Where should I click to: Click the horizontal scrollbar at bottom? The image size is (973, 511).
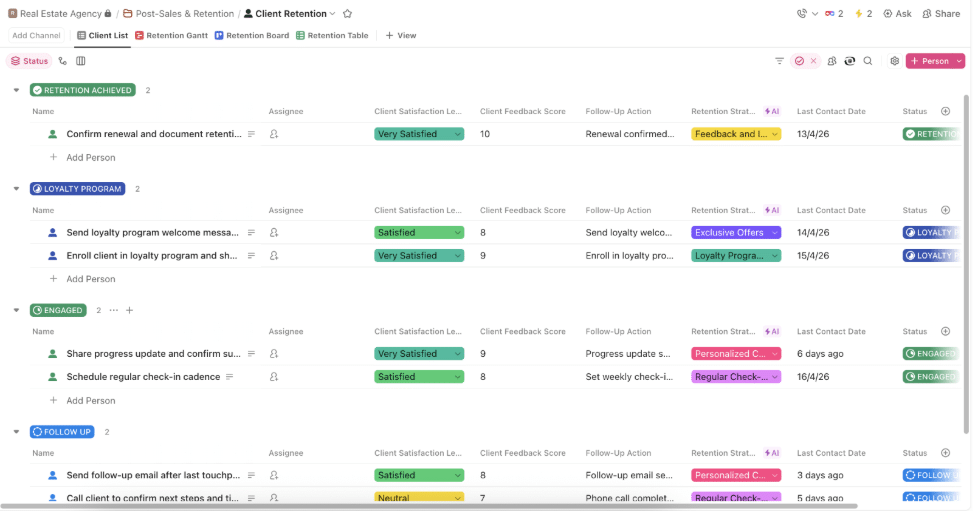(x=429, y=507)
